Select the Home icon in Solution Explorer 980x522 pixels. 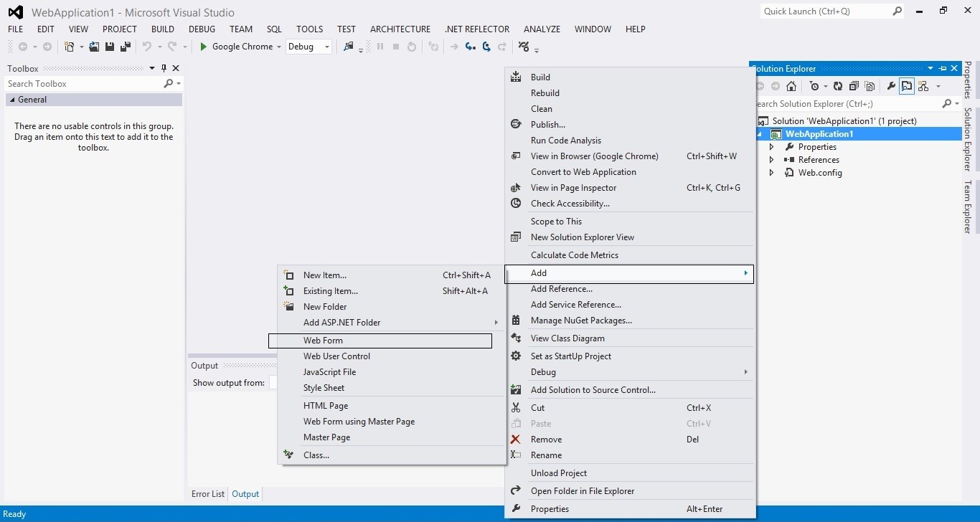click(791, 86)
